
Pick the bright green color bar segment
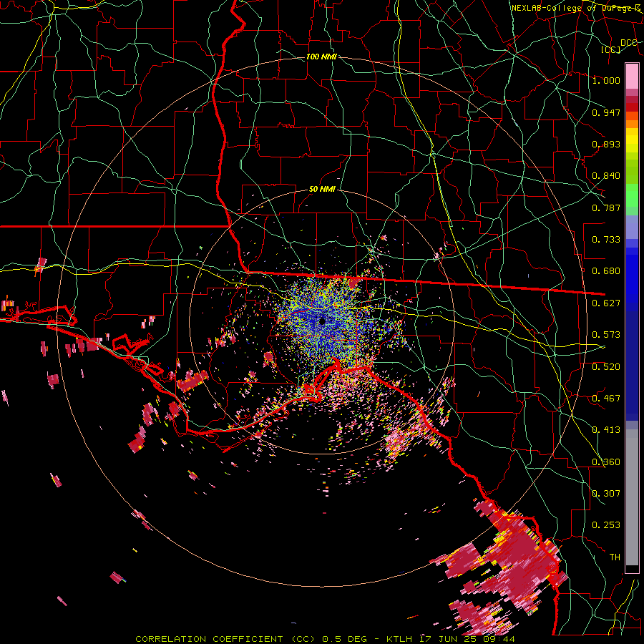coord(632,195)
